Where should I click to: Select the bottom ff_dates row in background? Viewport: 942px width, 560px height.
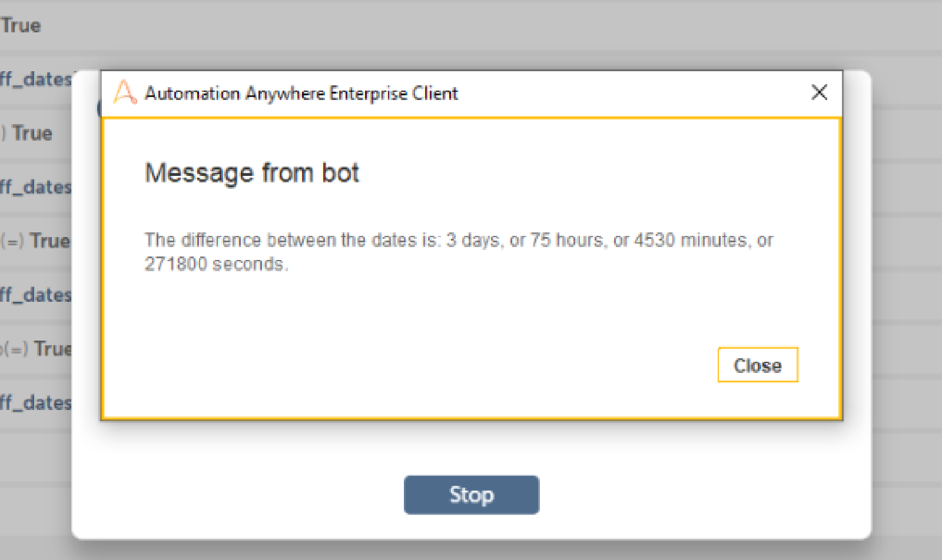pyautogui.click(x=35, y=404)
